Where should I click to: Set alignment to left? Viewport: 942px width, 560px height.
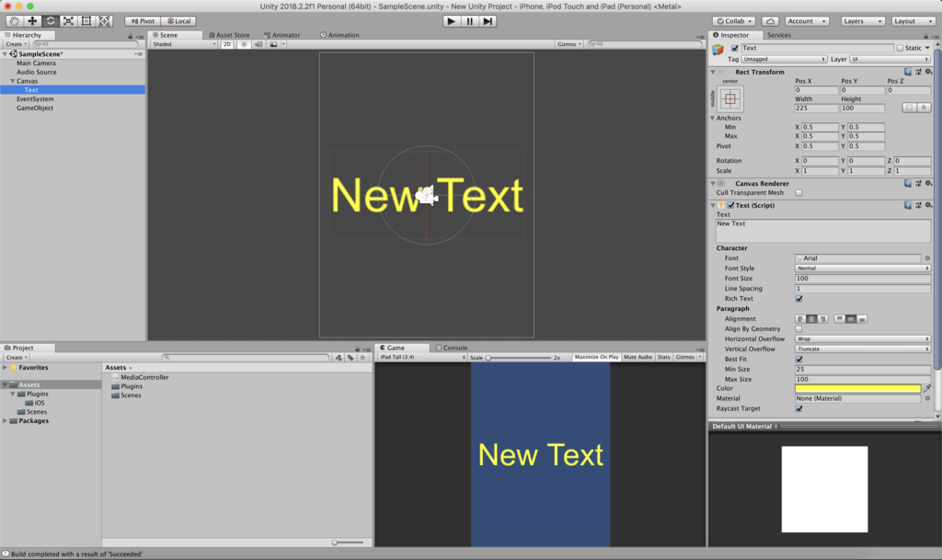[800, 319]
